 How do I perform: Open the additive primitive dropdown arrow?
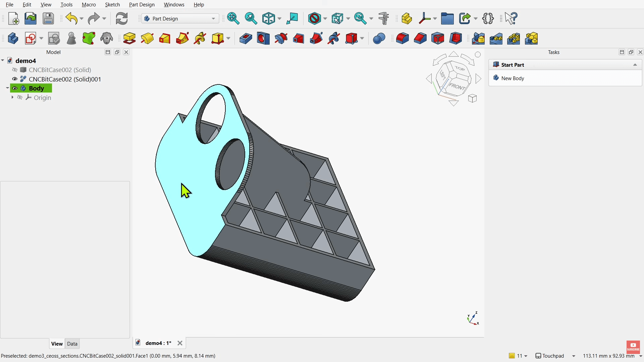click(228, 38)
